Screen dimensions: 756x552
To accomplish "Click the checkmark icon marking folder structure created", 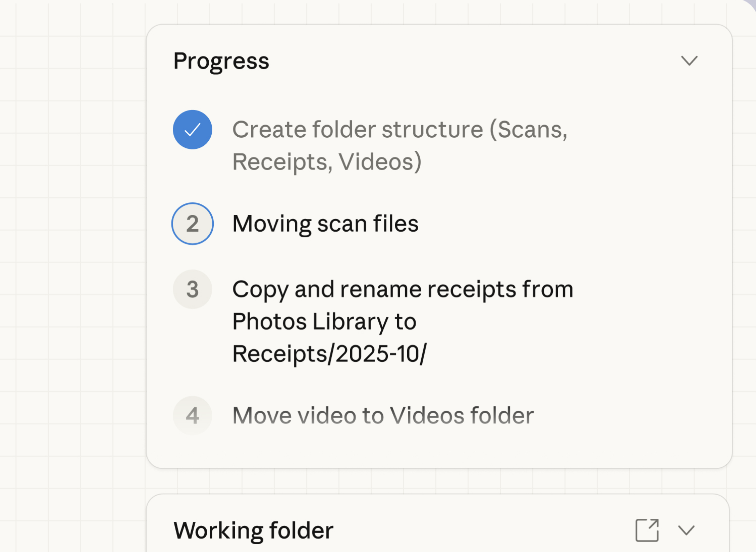I will point(192,130).
